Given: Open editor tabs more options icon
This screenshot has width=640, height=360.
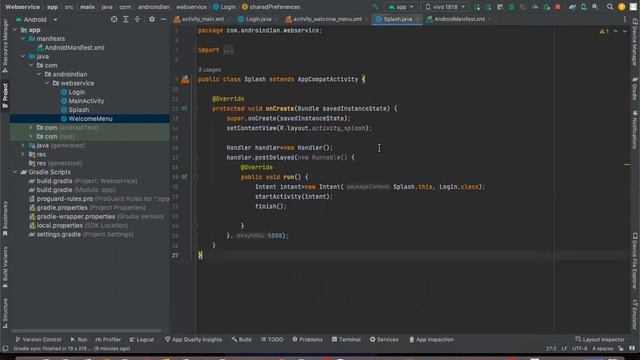Looking at the screenshot, I should (x=624, y=19).
